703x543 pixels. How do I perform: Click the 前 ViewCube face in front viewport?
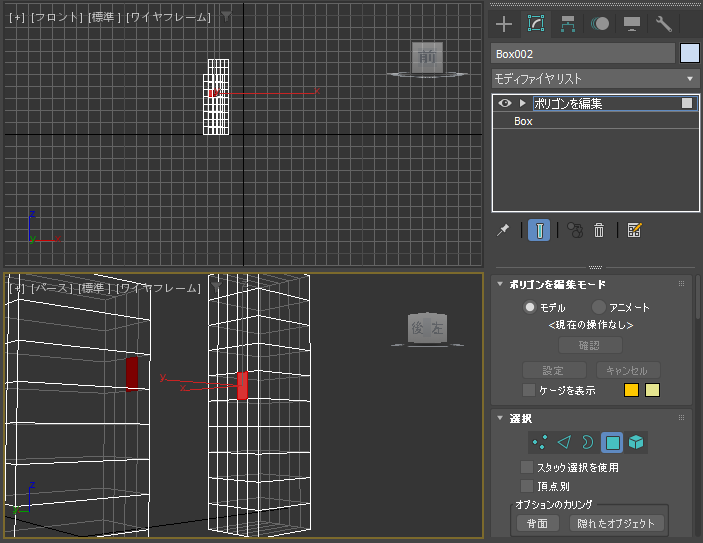[427, 57]
